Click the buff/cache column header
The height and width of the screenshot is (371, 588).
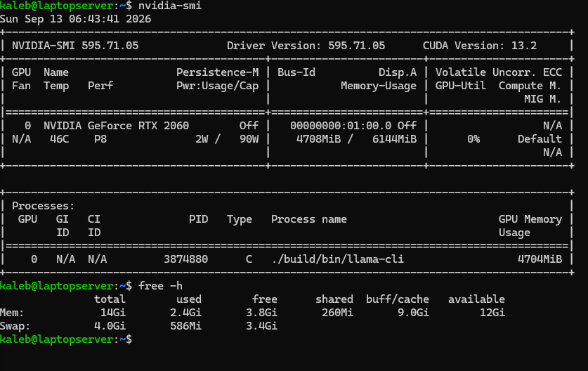point(398,299)
